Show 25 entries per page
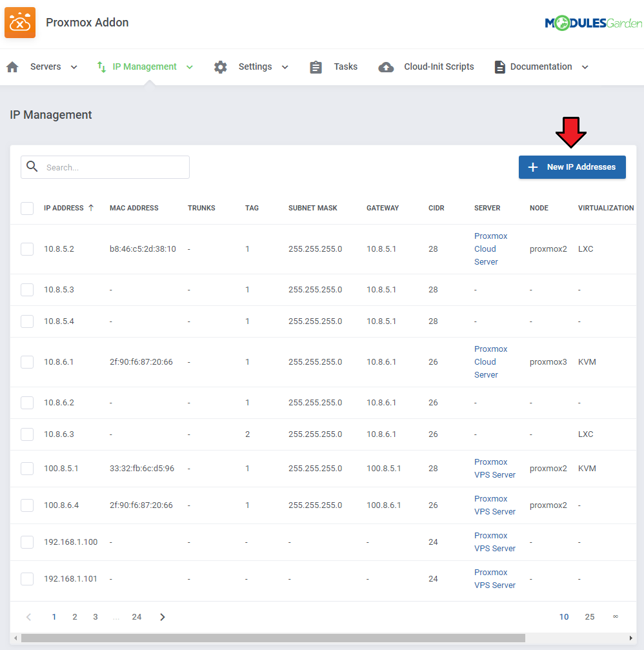Screen dimensions: 644x650 pyautogui.click(x=590, y=617)
